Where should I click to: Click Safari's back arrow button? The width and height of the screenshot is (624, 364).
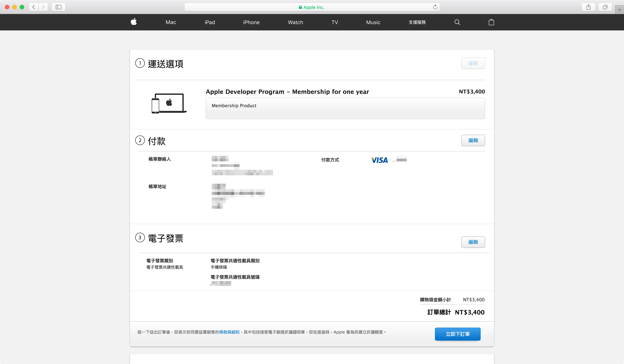click(34, 7)
